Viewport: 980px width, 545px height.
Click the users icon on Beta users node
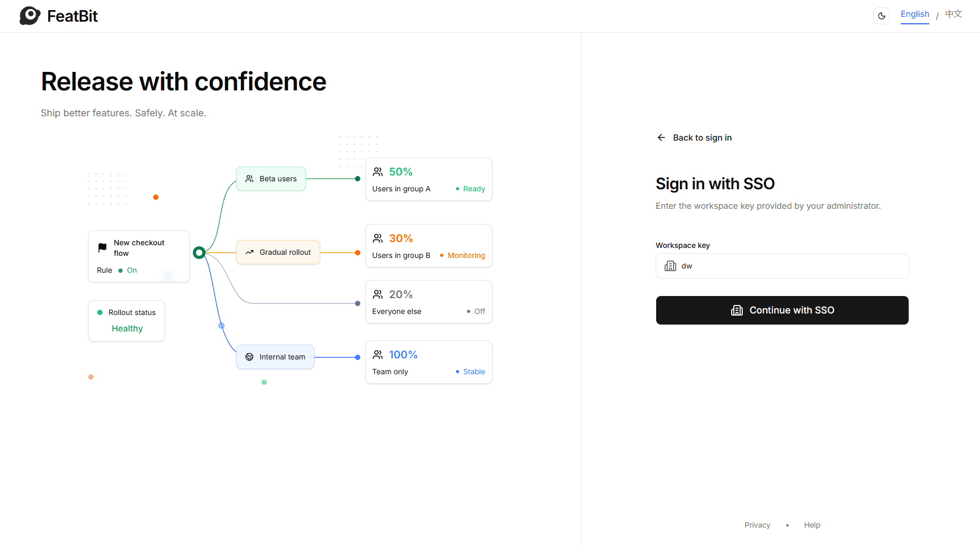point(249,179)
